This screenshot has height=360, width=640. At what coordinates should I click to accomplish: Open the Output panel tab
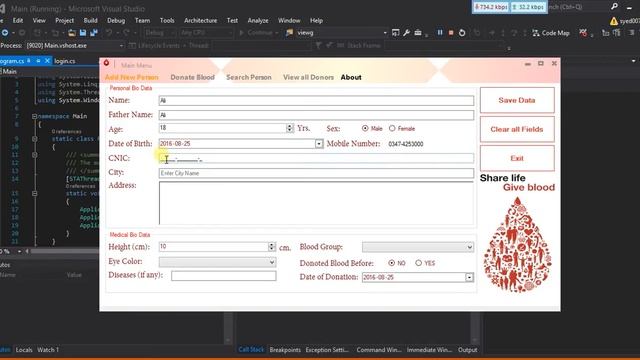(467, 350)
